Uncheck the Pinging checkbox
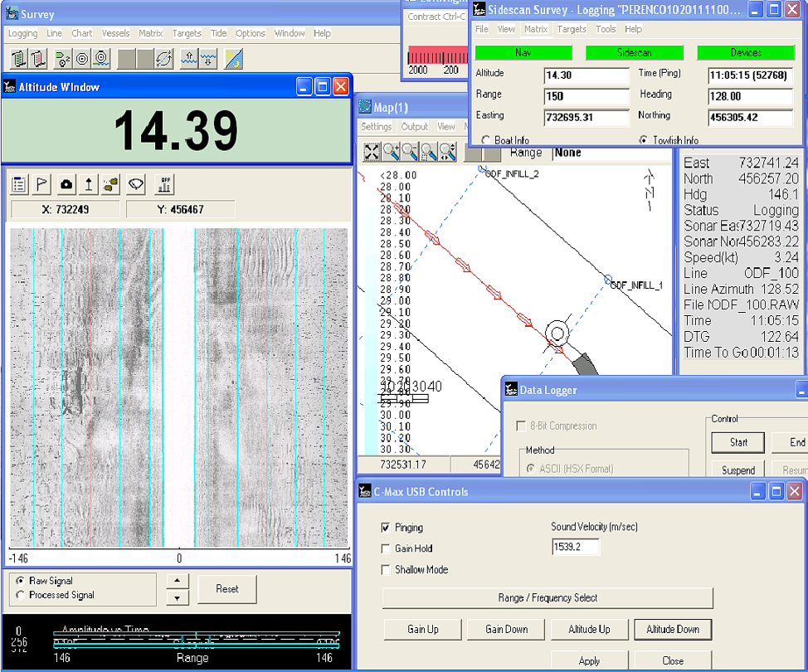The width and height of the screenshot is (808, 672). tap(386, 527)
